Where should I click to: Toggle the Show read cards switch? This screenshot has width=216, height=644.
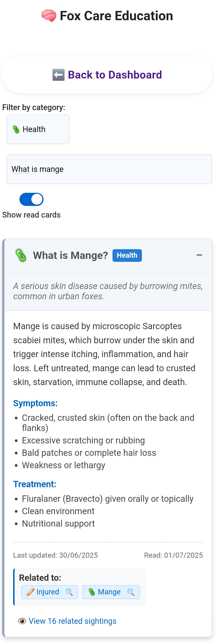[x=31, y=199]
